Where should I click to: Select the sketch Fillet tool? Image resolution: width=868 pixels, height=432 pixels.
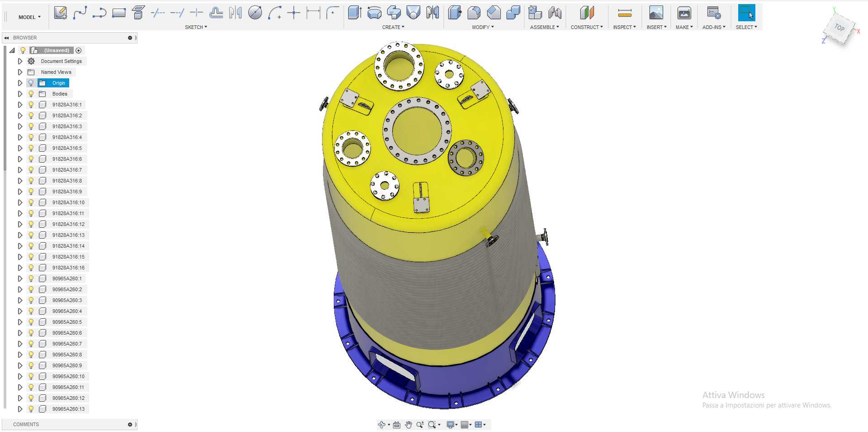[332, 13]
